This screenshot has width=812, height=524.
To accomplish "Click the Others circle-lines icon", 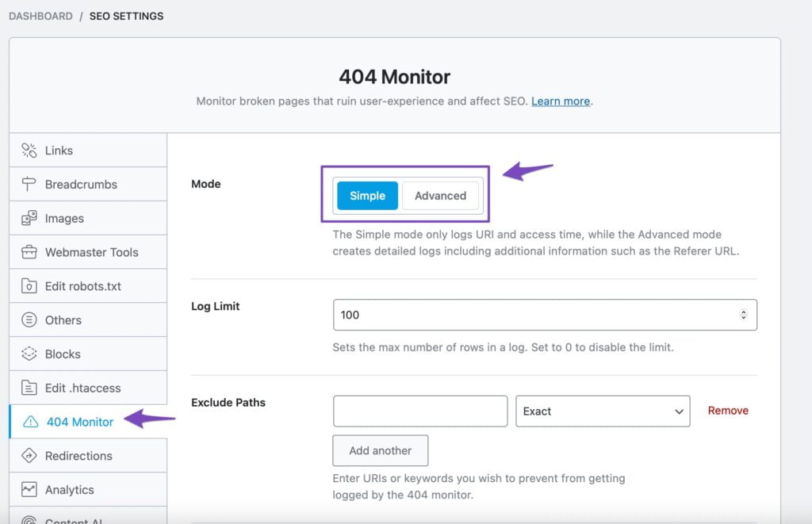I will pos(29,320).
